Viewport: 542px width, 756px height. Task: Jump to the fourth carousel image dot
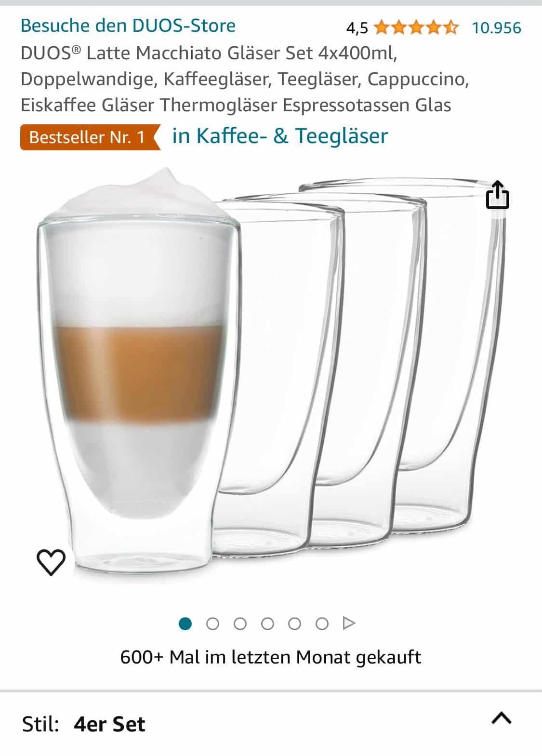tap(267, 624)
